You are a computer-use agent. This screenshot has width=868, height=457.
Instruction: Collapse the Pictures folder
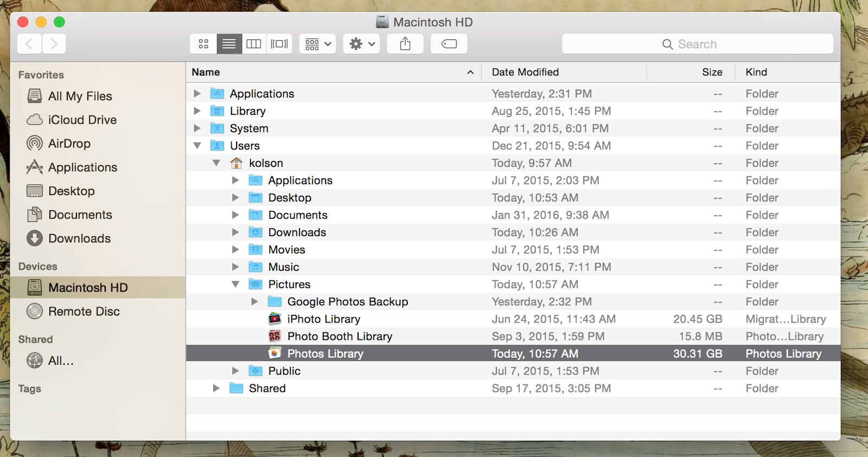click(x=235, y=285)
